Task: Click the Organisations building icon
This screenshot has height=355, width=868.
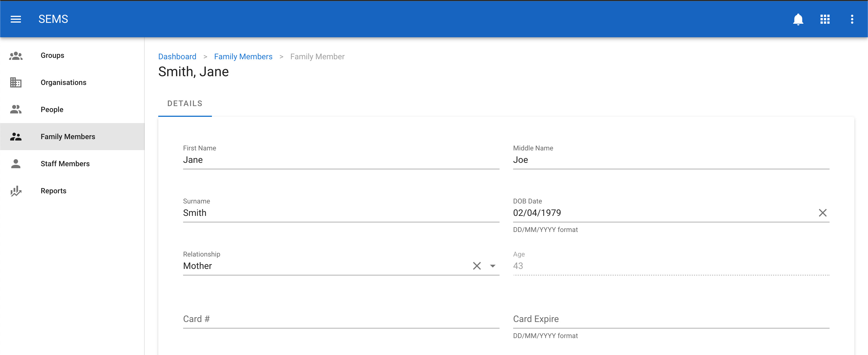Action: click(16, 82)
